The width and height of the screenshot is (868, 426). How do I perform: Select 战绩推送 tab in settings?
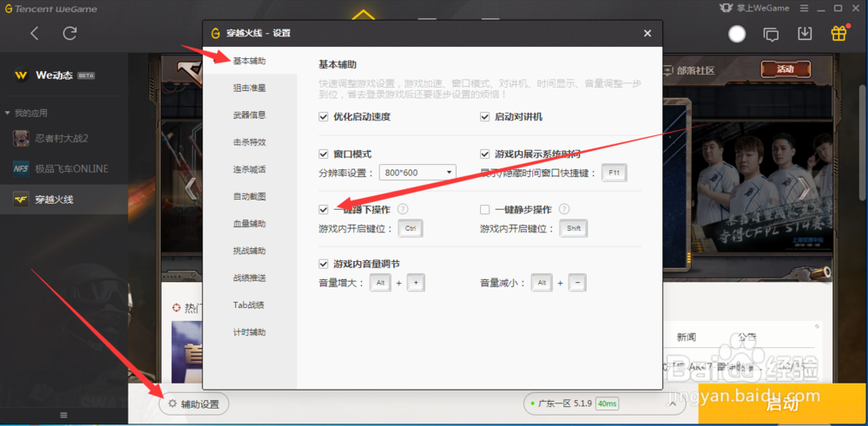(250, 278)
